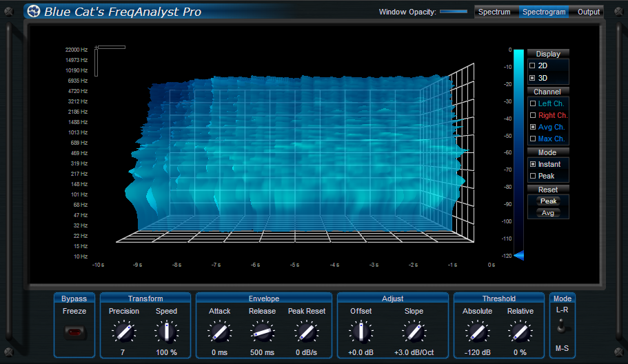
Task: Flip the L-R / M-S mode switch
Action: click(562, 327)
